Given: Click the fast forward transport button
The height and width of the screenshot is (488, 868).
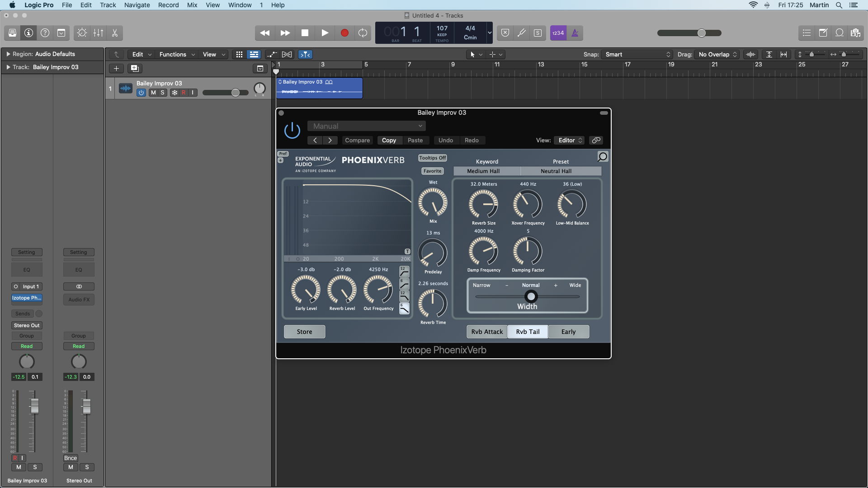Looking at the screenshot, I should [x=285, y=33].
